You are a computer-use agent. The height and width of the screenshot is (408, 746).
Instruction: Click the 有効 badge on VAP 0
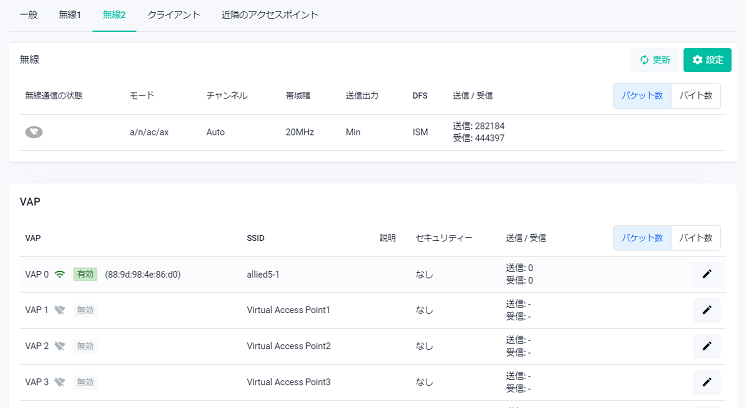coord(85,274)
